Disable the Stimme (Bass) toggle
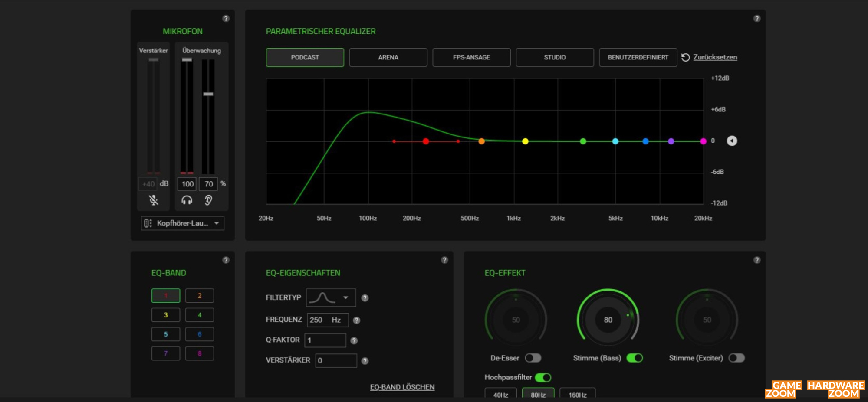The height and width of the screenshot is (402, 868). tap(635, 358)
